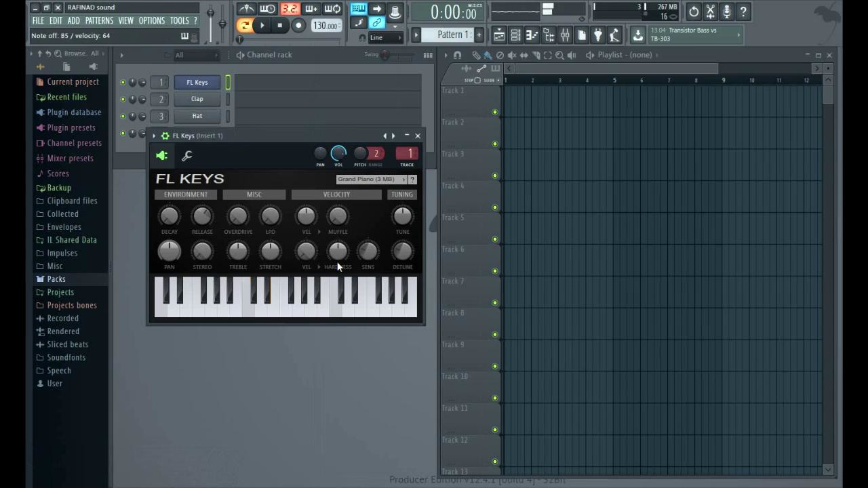Open the OPTIONS menu
868x488 pixels.
151,21
